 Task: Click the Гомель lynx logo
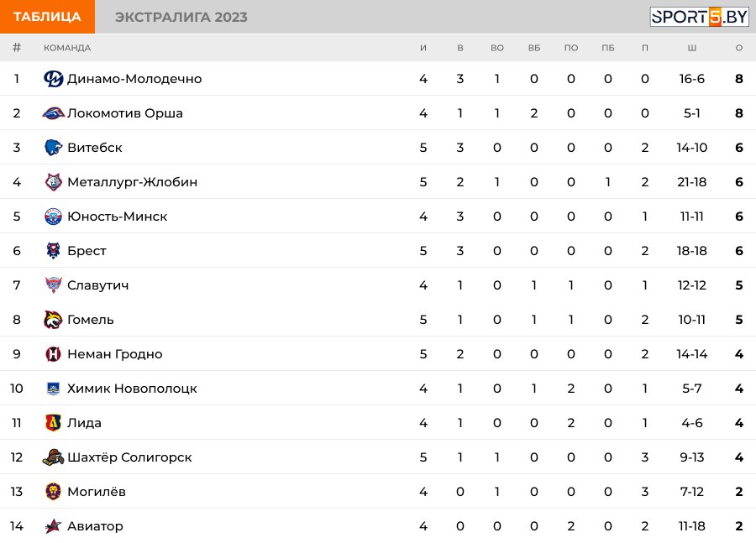[x=53, y=320]
